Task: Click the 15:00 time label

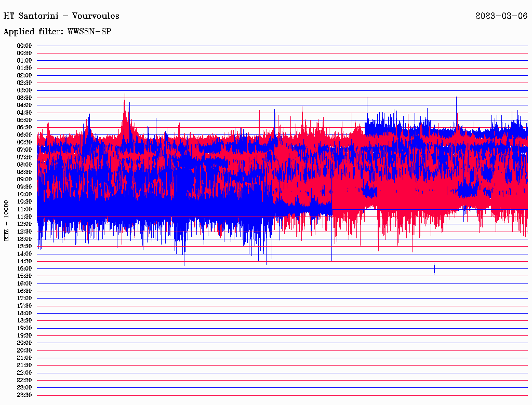Action: point(24,268)
